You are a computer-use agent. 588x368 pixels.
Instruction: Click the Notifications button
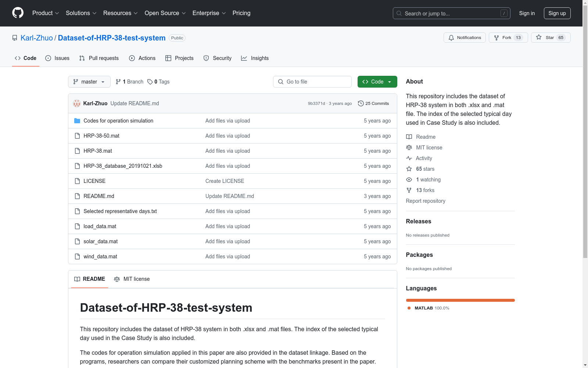pyautogui.click(x=465, y=38)
